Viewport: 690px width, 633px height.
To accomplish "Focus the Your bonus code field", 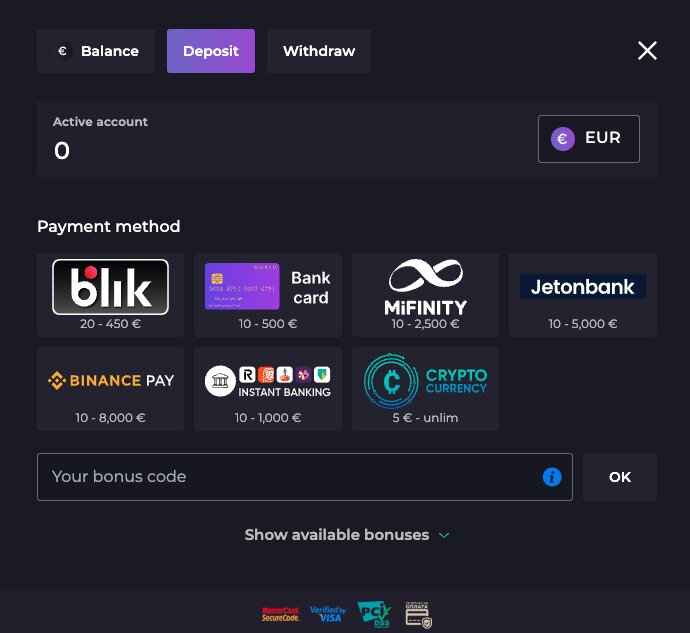I will [305, 477].
